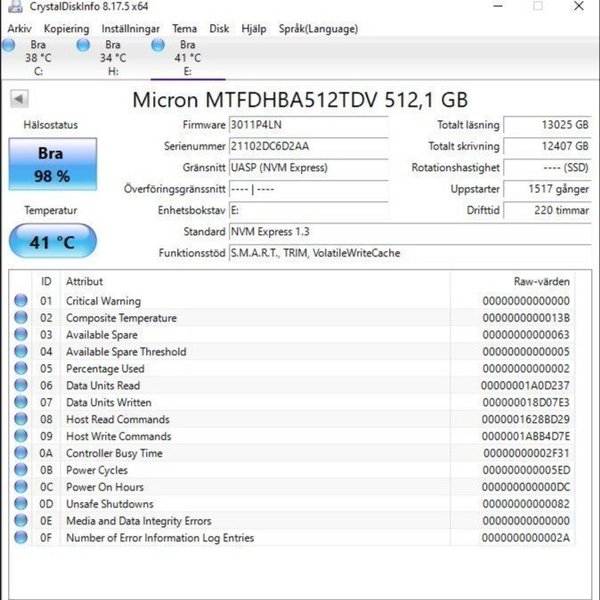Image resolution: width=600 pixels, height=600 pixels.
Task: Minimize the CrystalDiskInfo window
Action: pyautogui.click(x=497, y=6)
